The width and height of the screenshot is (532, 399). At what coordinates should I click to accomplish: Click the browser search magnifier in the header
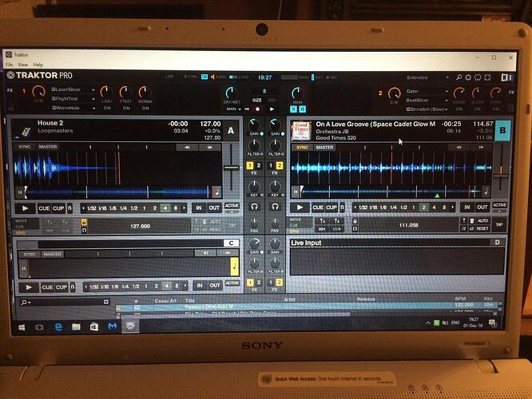point(459,77)
